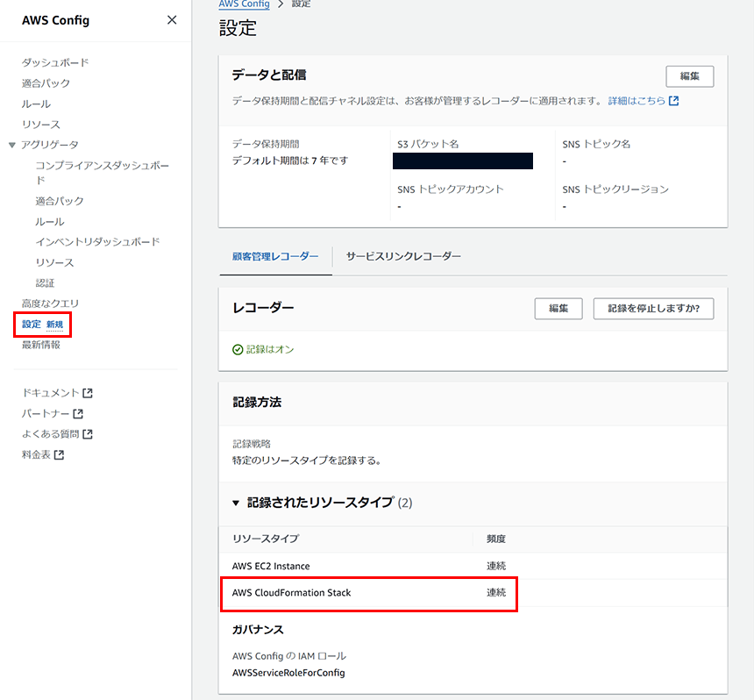Go to top-level 適合パック in the sidebar

(46, 83)
